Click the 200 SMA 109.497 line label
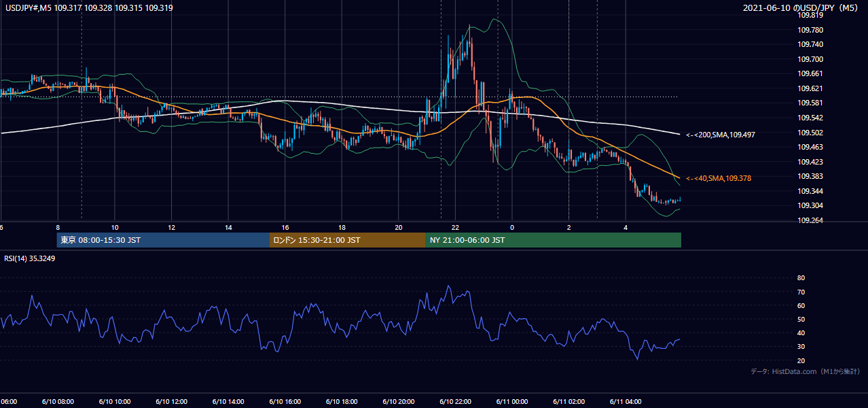868x408 pixels. (721, 135)
